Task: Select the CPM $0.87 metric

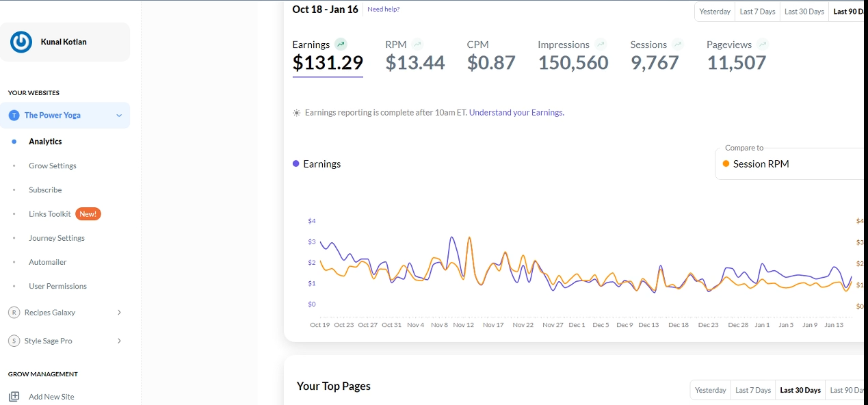Action: coord(491,56)
